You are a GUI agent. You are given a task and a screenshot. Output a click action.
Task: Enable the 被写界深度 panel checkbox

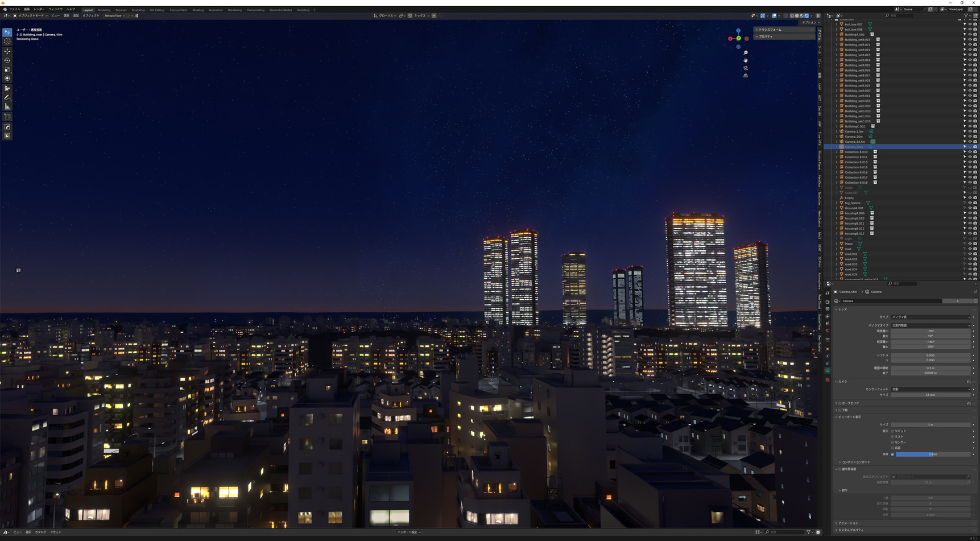(x=840, y=469)
